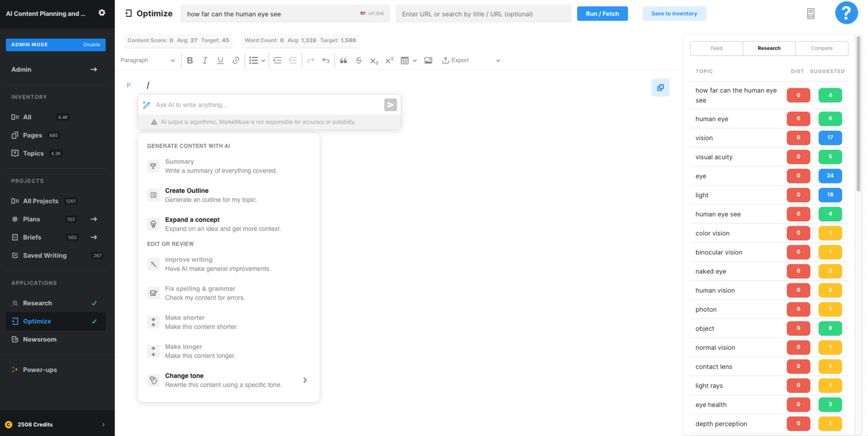This screenshot has height=436, width=868.
Task: Apply italic formatting
Action: coord(205,60)
